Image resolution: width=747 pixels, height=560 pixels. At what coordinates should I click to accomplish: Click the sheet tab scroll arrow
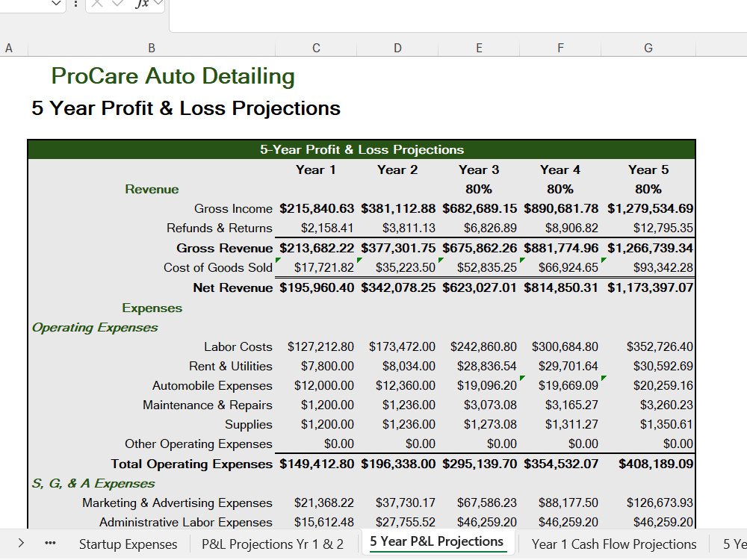(21, 544)
